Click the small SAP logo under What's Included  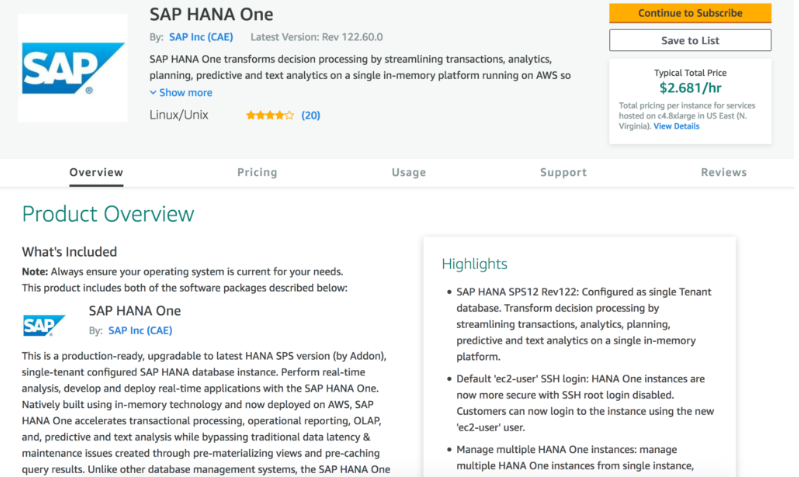pos(44,325)
